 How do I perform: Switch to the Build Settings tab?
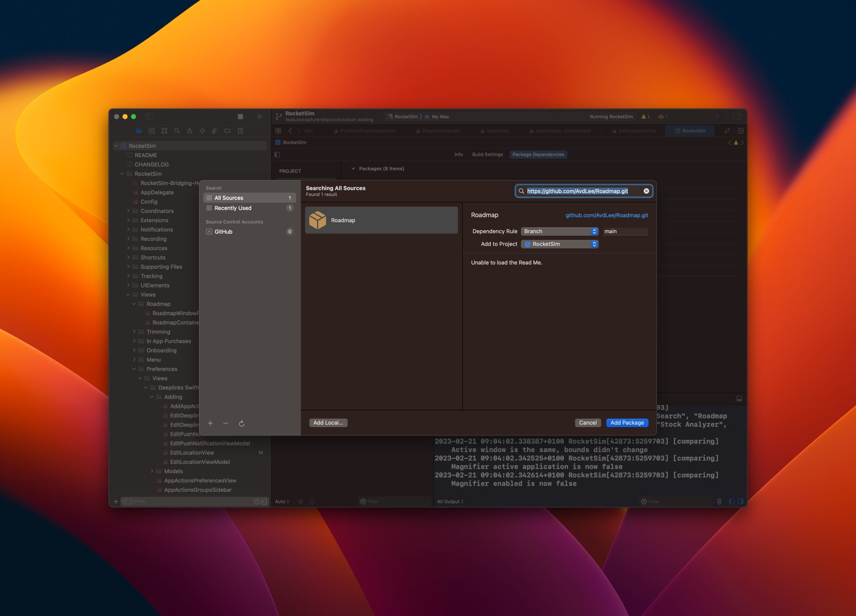[487, 155]
